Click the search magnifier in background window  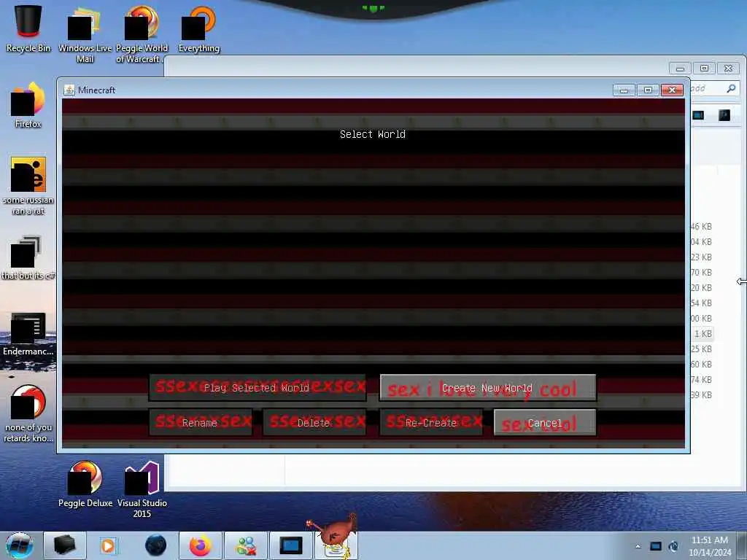[731, 88]
